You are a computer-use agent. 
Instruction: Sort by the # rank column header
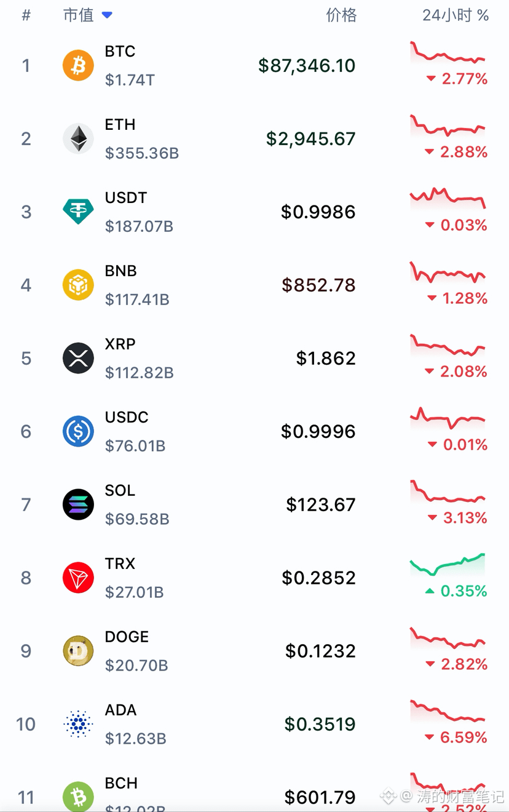(26, 15)
